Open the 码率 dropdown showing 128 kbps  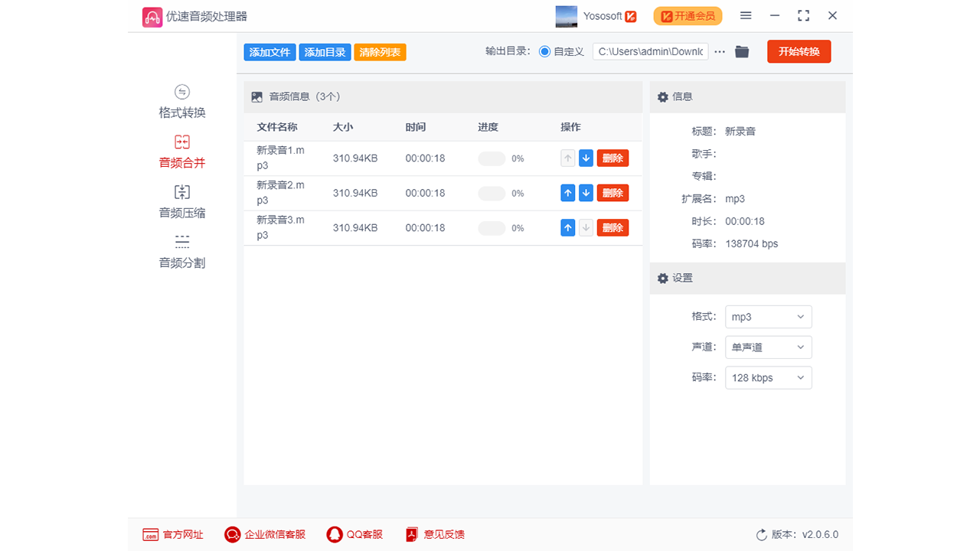coord(768,377)
